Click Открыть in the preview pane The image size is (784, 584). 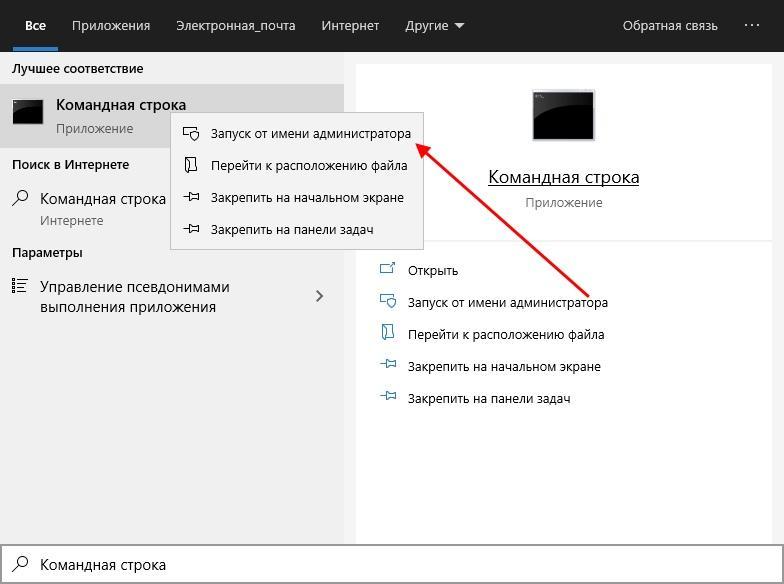[x=432, y=270]
